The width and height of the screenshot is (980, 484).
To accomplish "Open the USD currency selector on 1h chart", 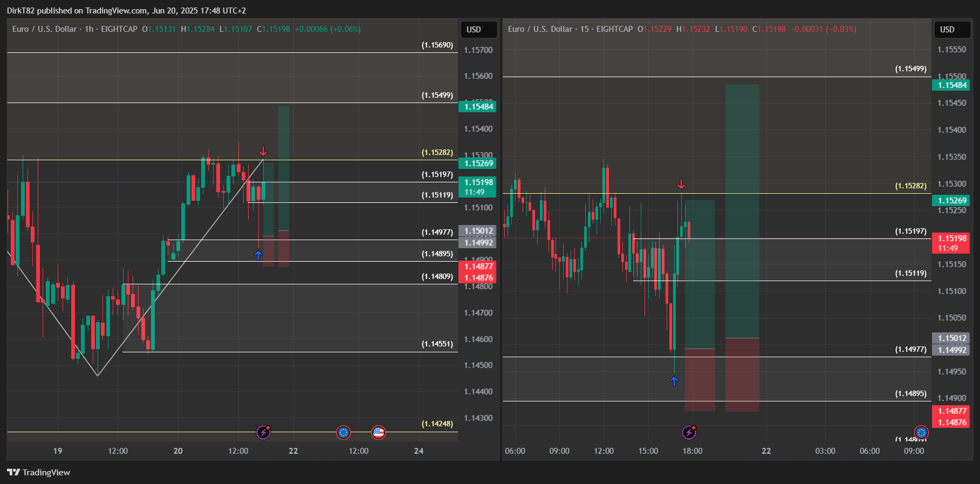I will click(479, 30).
